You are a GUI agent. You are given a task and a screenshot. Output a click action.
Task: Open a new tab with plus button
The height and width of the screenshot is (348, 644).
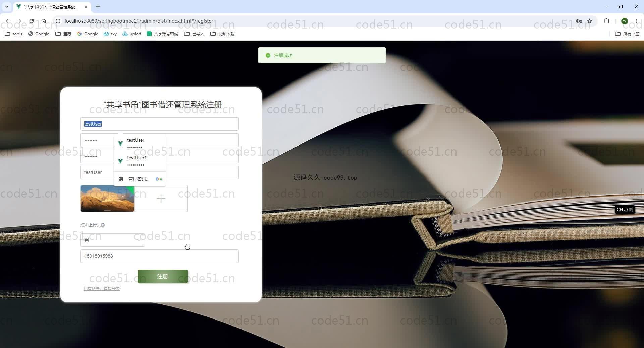tap(98, 7)
